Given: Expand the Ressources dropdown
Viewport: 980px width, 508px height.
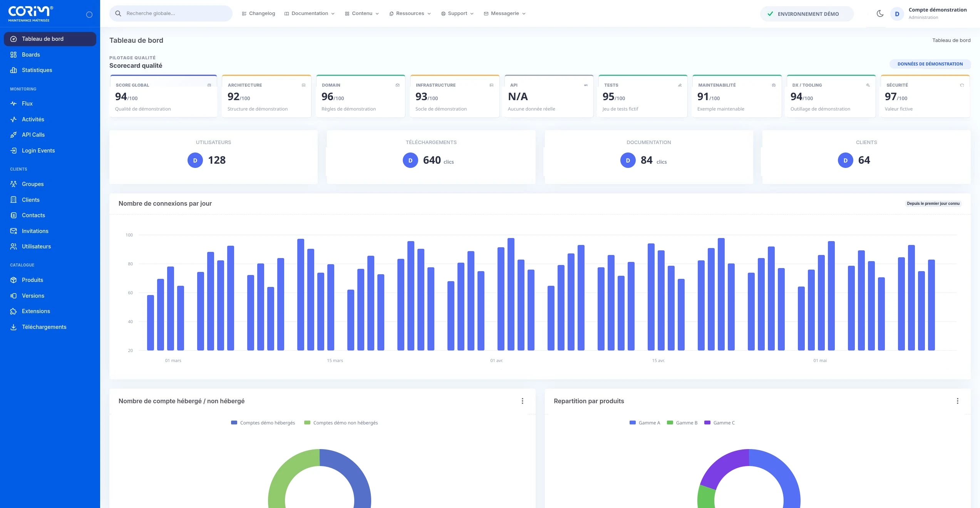Looking at the screenshot, I should [410, 13].
